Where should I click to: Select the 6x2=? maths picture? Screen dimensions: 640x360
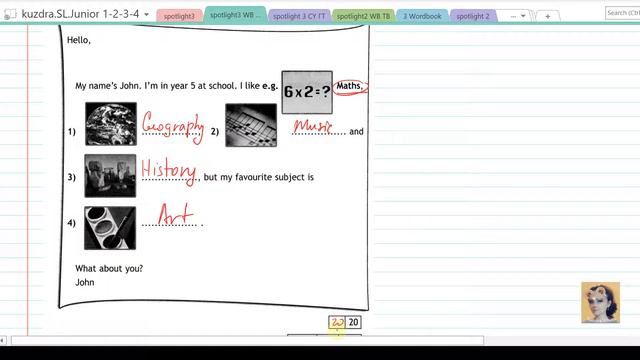click(307, 92)
